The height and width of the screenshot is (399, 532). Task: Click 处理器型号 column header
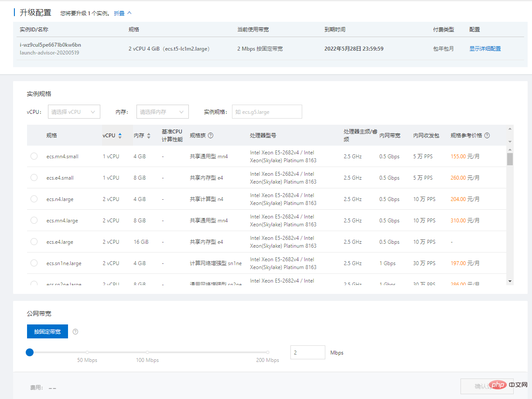[x=263, y=136]
